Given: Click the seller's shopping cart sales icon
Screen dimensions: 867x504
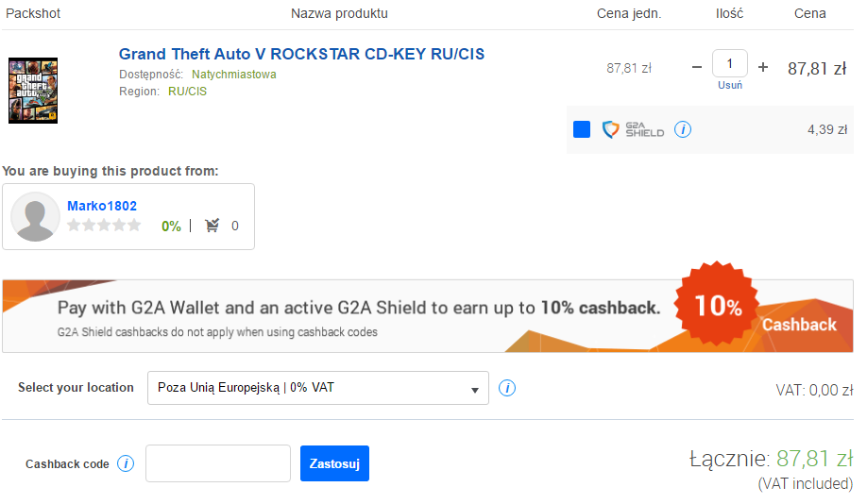Looking at the screenshot, I should click(x=212, y=226).
